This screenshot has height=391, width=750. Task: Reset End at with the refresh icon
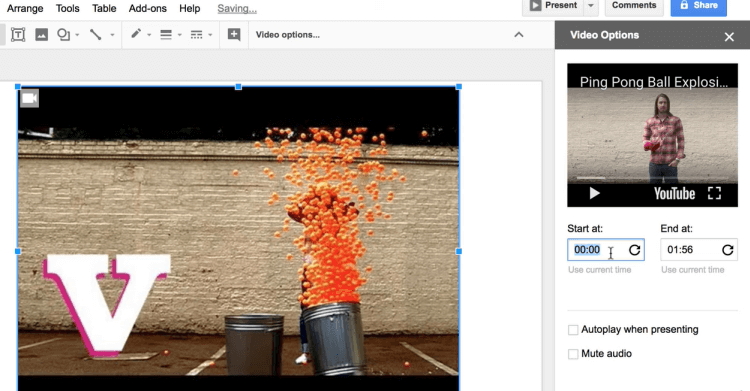point(728,250)
